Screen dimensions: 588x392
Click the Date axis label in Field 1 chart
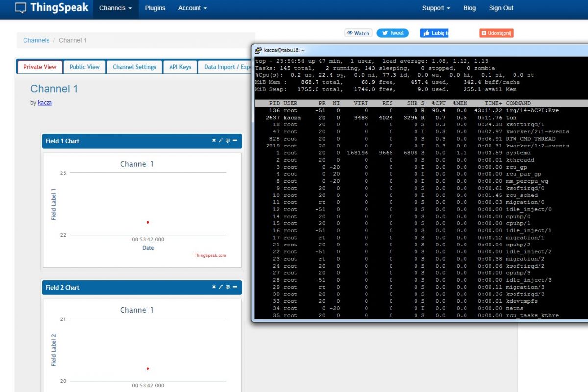coord(148,248)
